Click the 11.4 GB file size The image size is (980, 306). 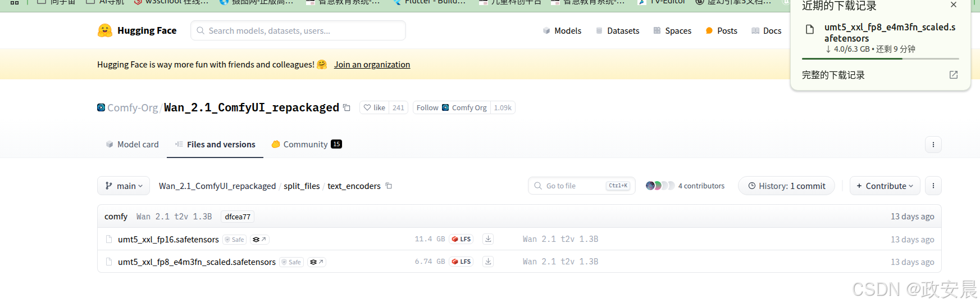430,239
